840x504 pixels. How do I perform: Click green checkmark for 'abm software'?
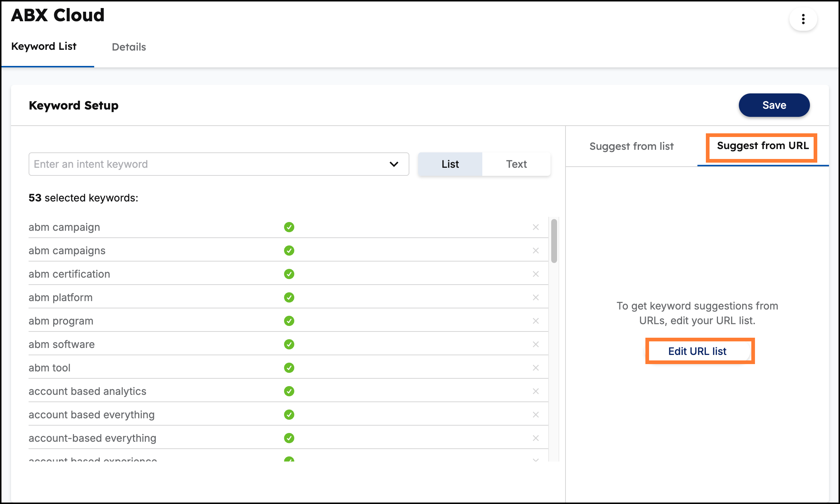coord(289,344)
